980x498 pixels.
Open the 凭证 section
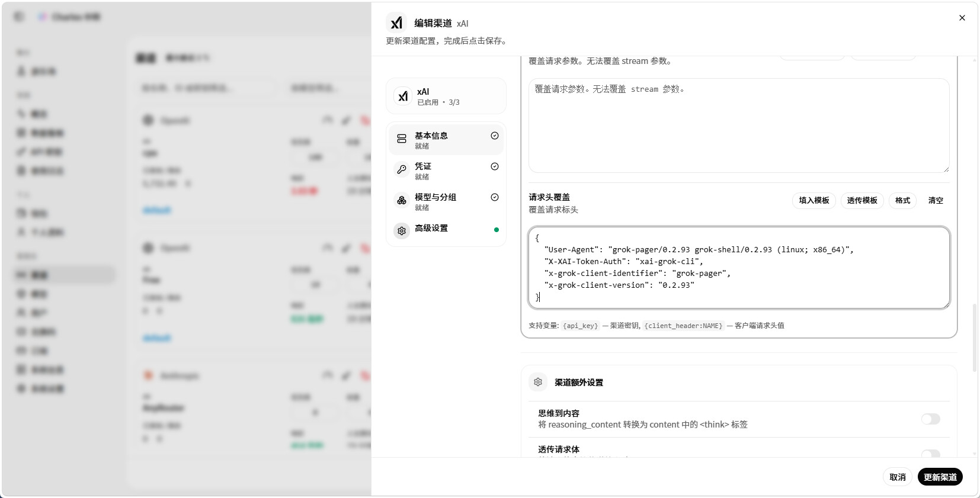click(446, 171)
